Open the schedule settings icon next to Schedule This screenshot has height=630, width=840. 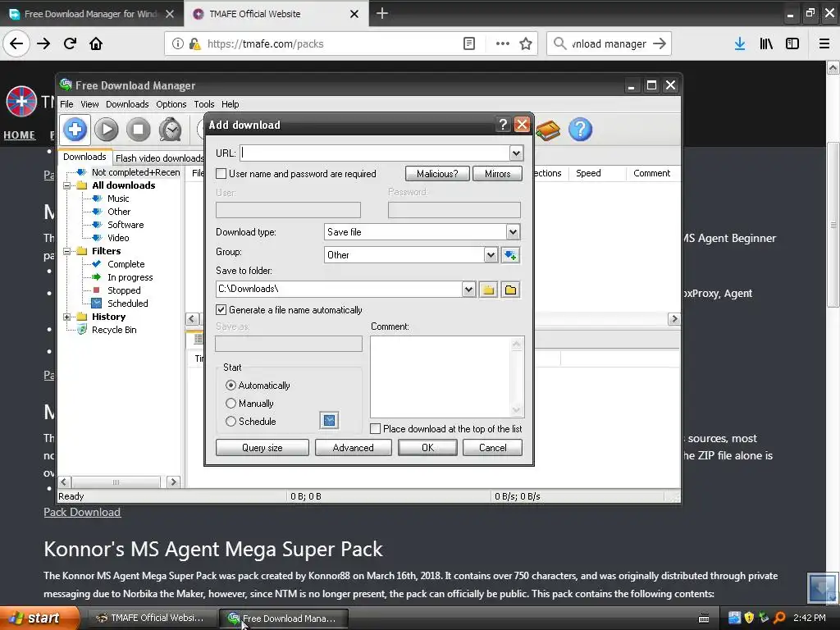click(330, 421)
